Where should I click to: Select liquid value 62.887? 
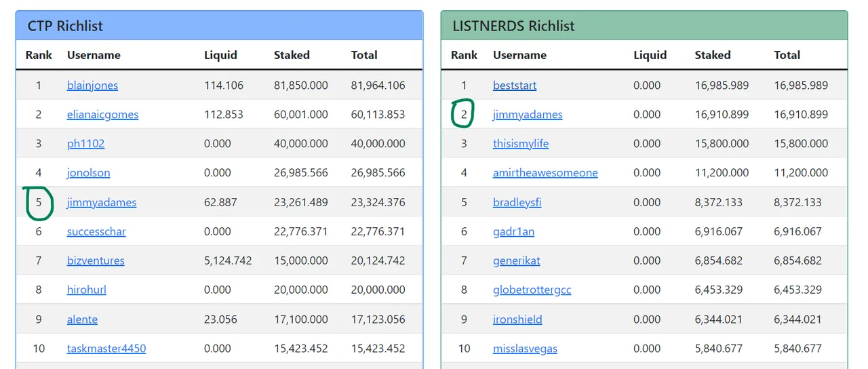220,202
